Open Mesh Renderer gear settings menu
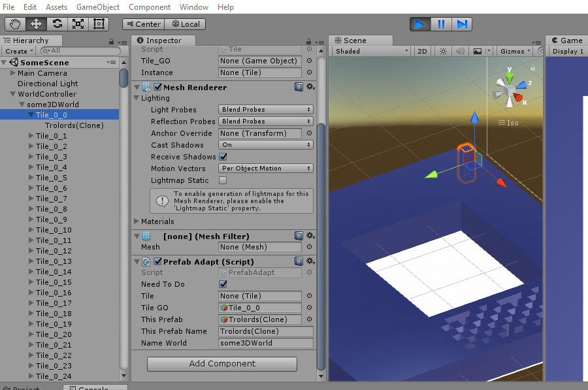The width and height of the screenshot is (588, 390). click(x=310, y=87)
